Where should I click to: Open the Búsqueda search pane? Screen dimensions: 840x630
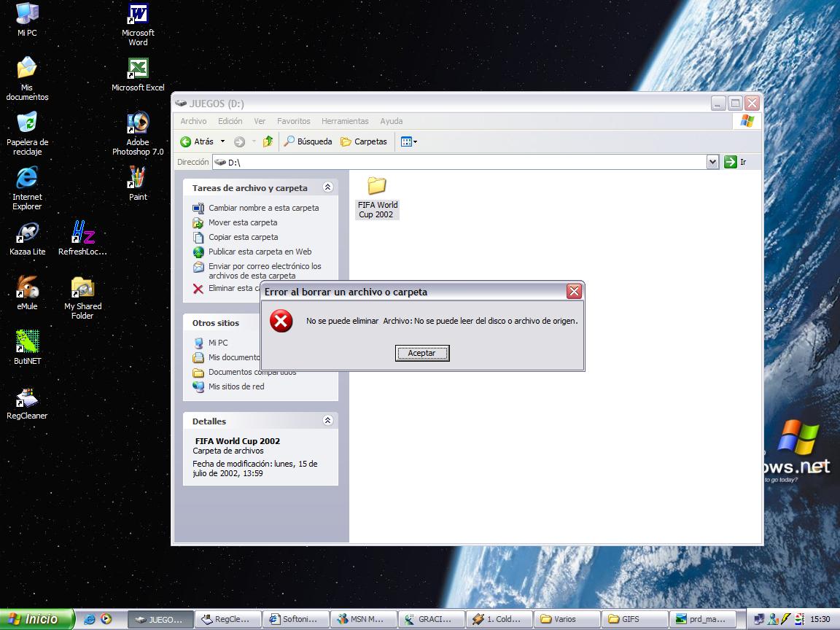tap(308, 141)
